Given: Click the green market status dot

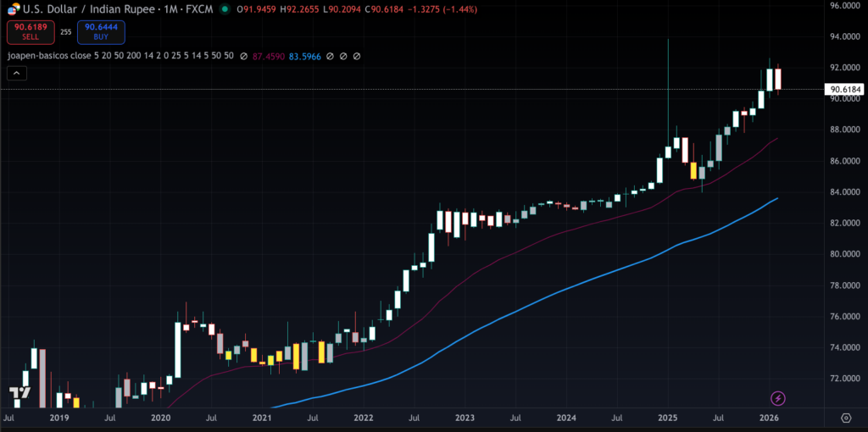Looking at the screenshot, I should (x=224, y=9).
